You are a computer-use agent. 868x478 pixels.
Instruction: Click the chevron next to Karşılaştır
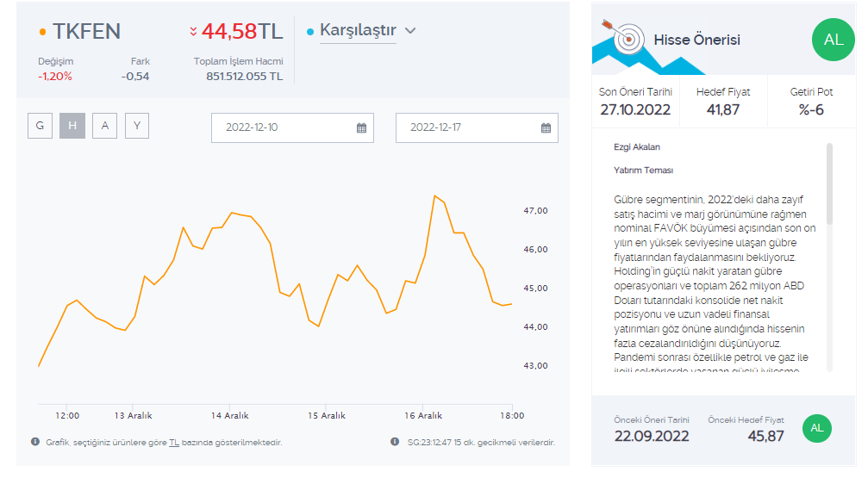pyautogui.click(x=410, y=31)
